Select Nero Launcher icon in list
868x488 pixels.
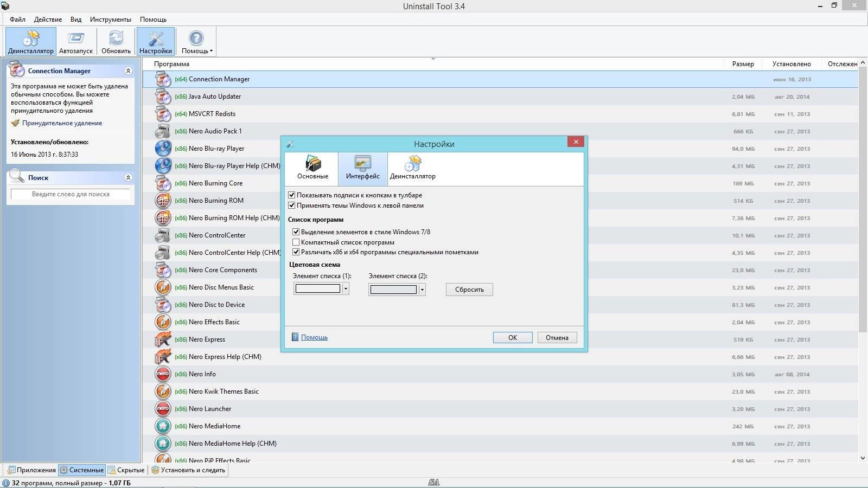point(163,409)
